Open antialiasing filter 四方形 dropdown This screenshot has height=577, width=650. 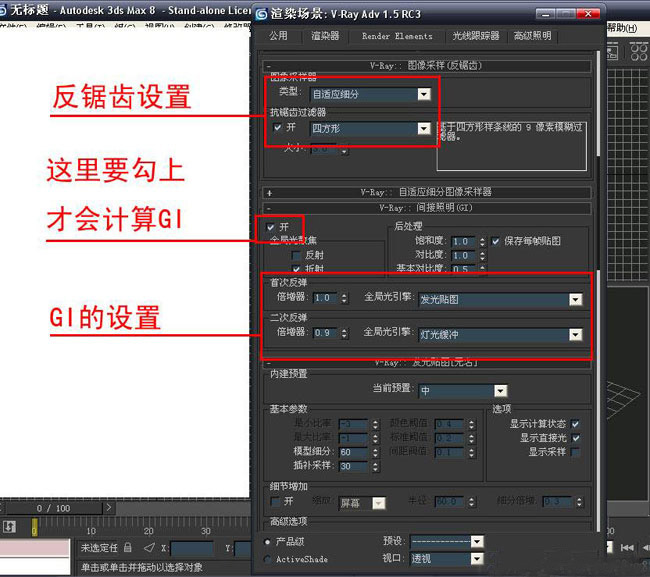tap(424, 128)
